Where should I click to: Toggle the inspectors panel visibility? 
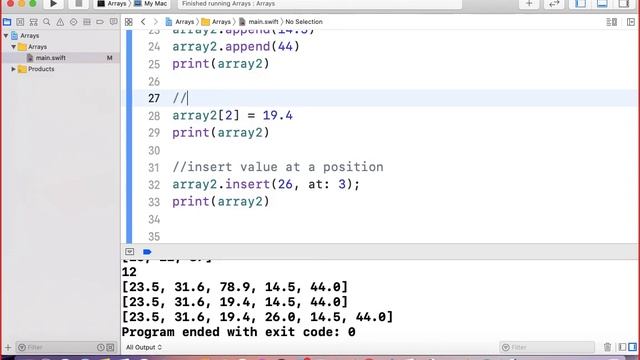624,4
